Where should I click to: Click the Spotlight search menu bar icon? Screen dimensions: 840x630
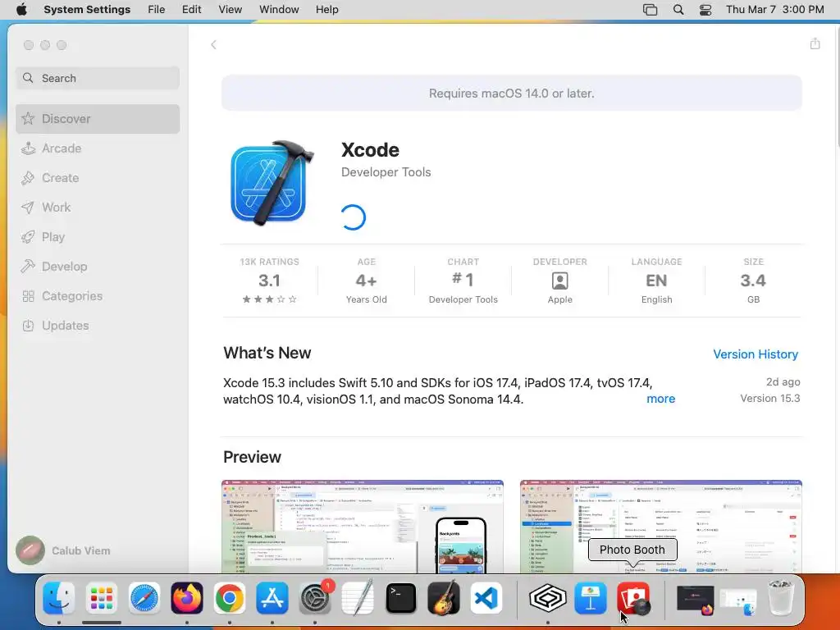[x=678, y=10]
